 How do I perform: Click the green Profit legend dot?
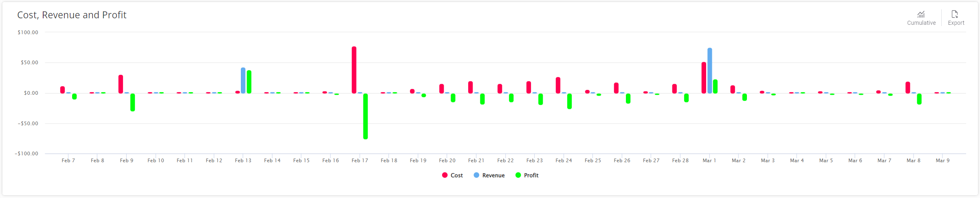coord(518,175)
